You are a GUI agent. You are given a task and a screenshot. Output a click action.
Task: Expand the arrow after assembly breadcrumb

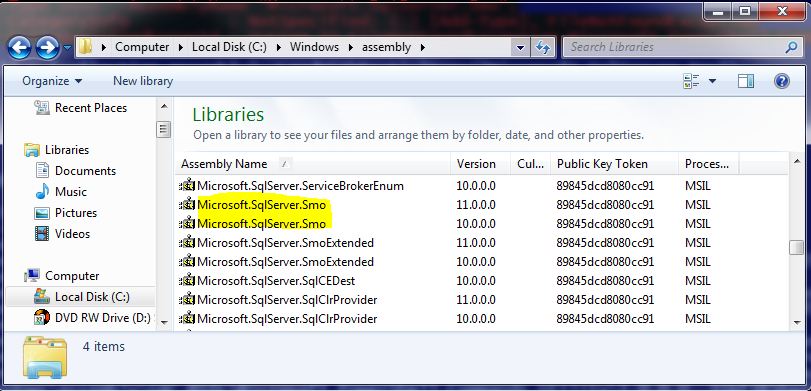(x=423, y=47)
